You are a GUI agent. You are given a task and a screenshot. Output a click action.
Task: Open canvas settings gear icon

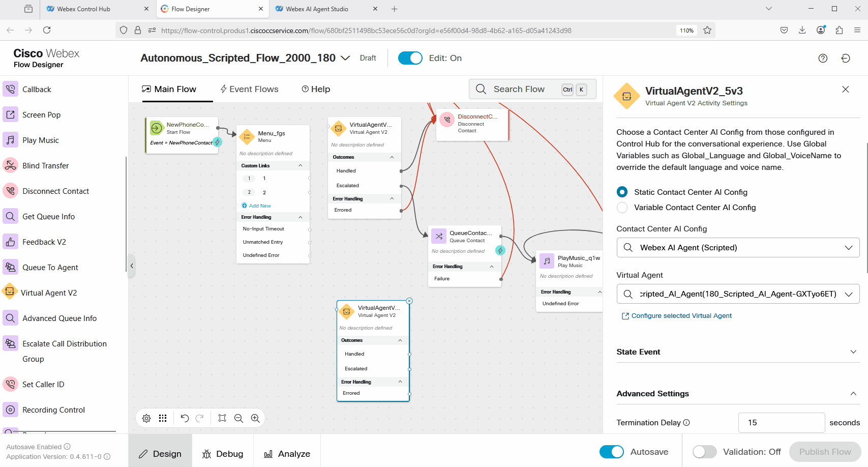[x=146, y=418]
